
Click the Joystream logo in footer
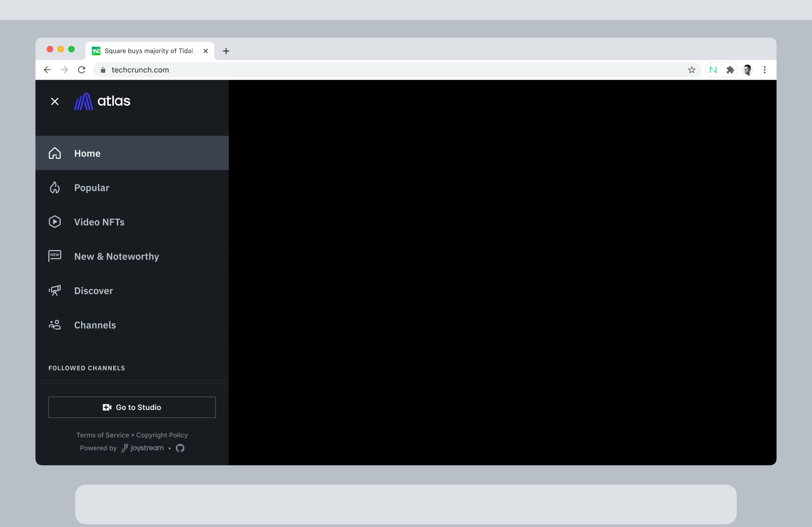click(x=142, y=448)
